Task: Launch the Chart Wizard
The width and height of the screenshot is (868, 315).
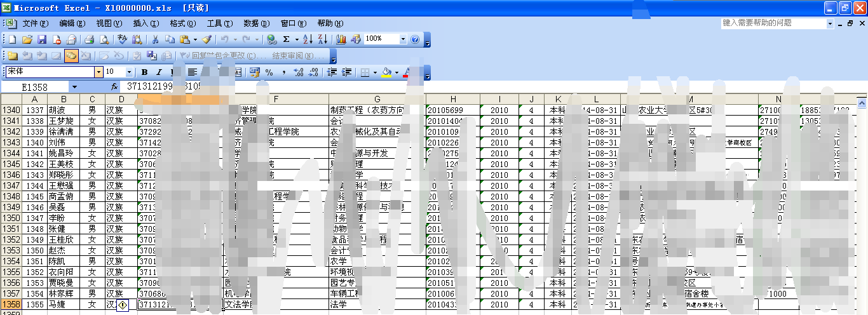Action: (341, 39)
